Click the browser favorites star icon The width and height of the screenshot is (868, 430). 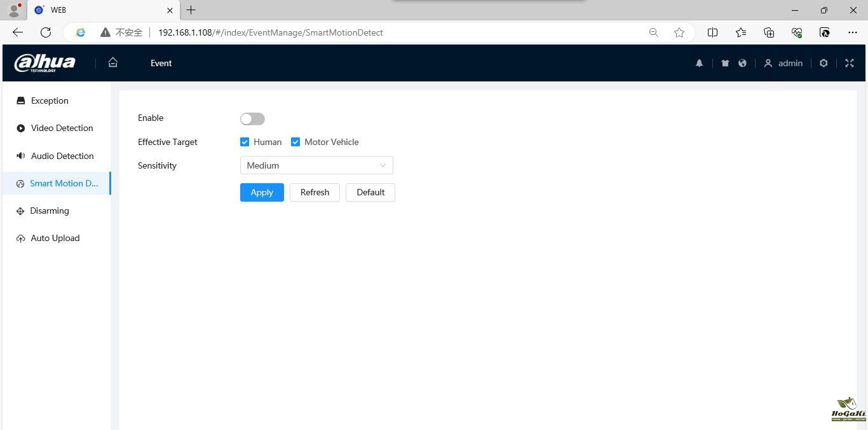[x=679, y=32]
